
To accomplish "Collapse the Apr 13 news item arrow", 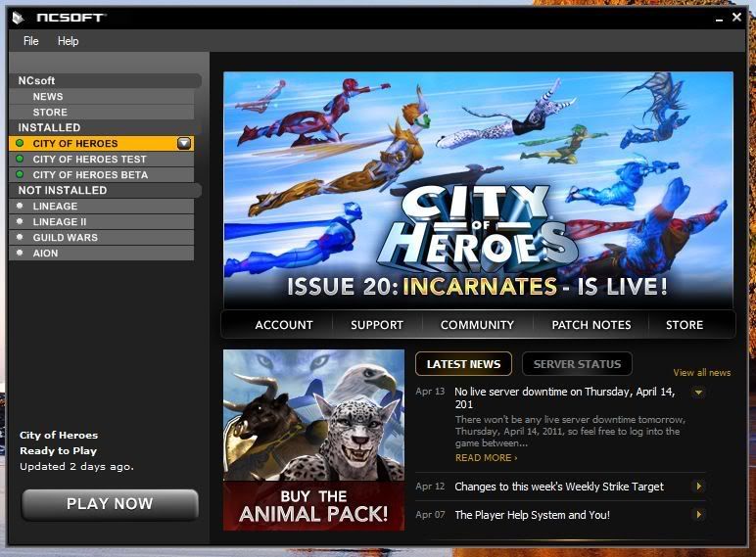I will (698, 393).
